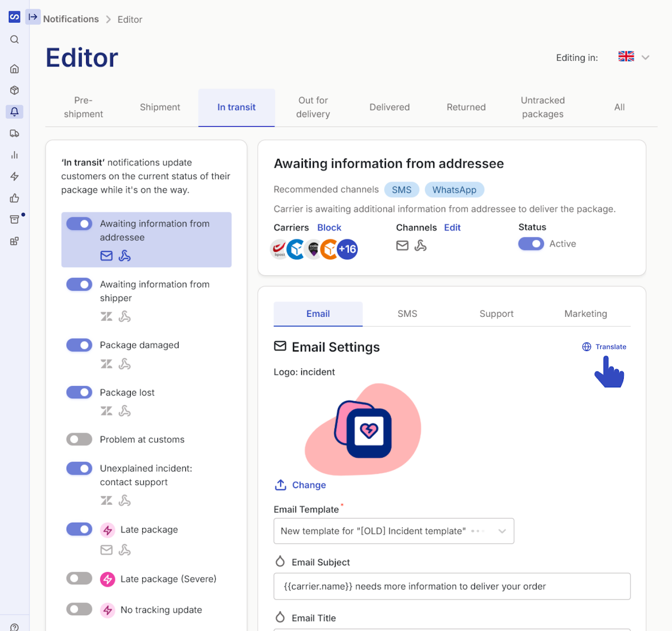The height and width of the screenshot is (631, 672).
Task: Expand the Email Template dropdown
Action: [394, 531]
